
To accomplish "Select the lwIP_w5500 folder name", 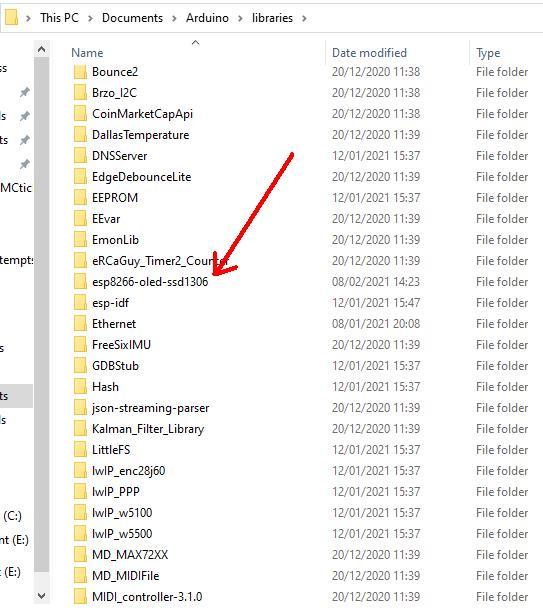I will [x=122, y=534].
